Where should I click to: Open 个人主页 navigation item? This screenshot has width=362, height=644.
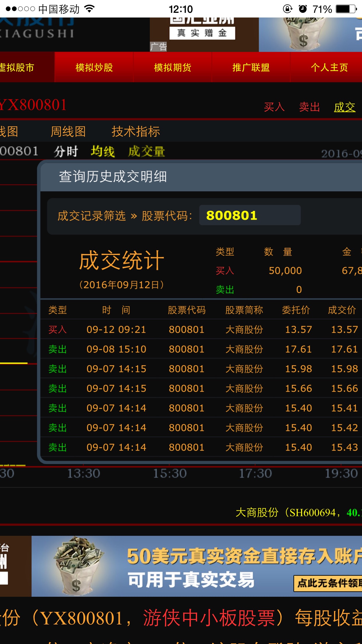[x=329, y=67]
